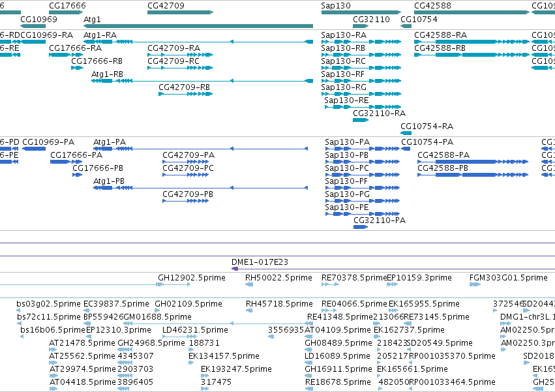Screen dimensions: 555x392
Task: Click protein CG42588-PA
Action: pos(473,162)
